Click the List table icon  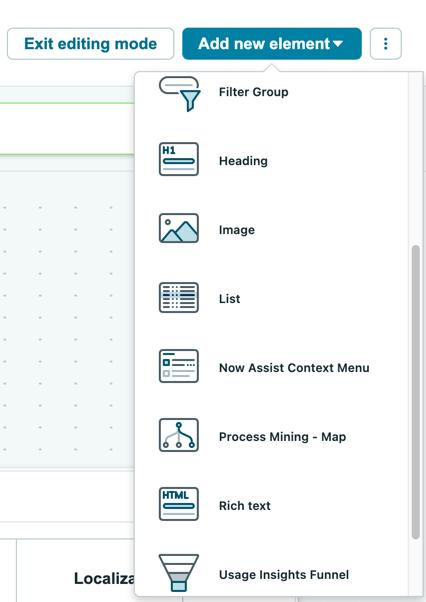179,297
